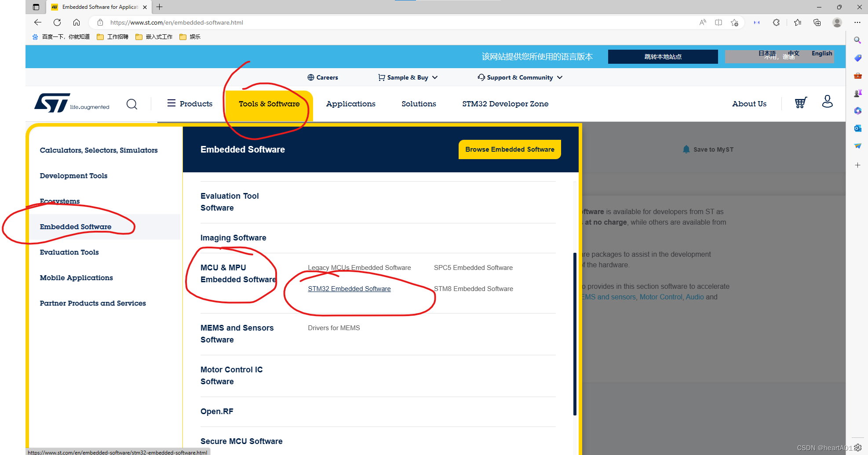Open immersive reader book icon
868x455 pixels.
(x=718, y=22)
